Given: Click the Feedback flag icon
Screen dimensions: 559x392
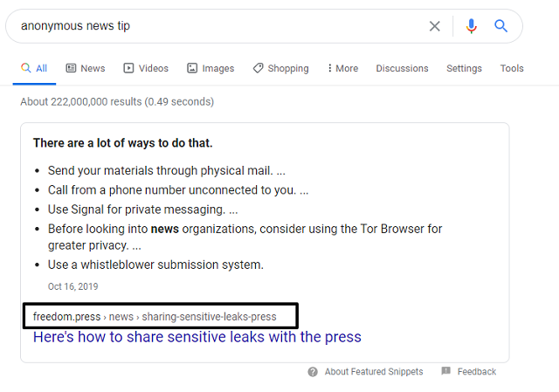Looking at the screenshot, I should tap(445, 372).
